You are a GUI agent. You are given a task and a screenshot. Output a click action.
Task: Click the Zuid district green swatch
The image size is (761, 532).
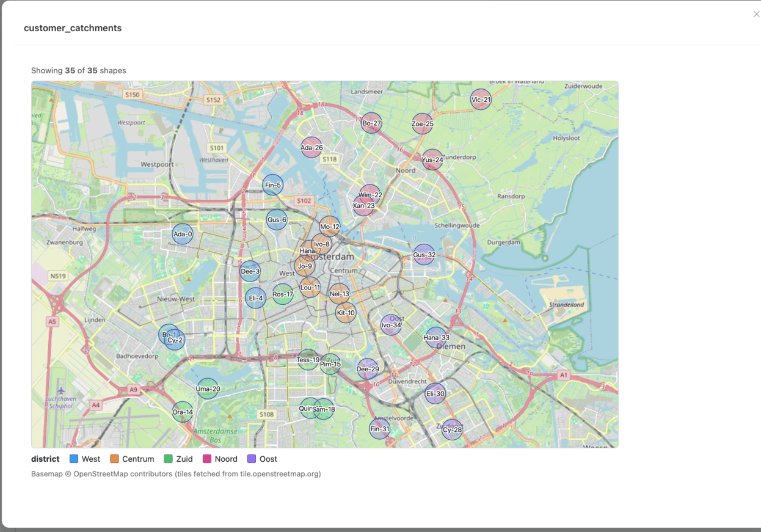click(168, 459)
